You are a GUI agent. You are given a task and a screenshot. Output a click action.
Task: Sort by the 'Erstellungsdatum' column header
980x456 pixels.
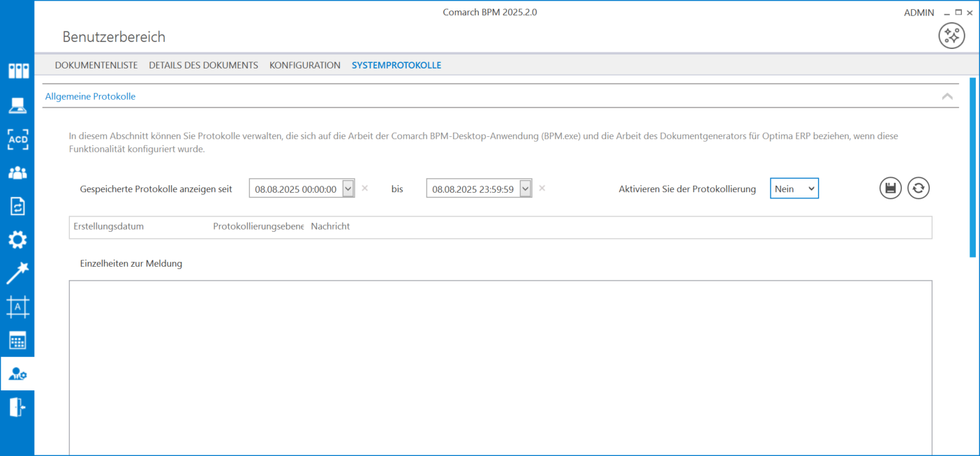coord(108,226)
